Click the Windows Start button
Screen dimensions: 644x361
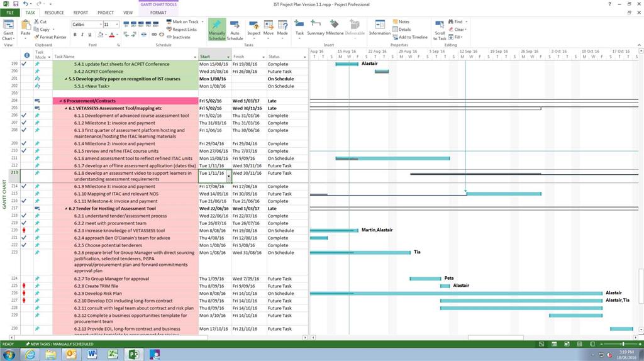point(9,355)
